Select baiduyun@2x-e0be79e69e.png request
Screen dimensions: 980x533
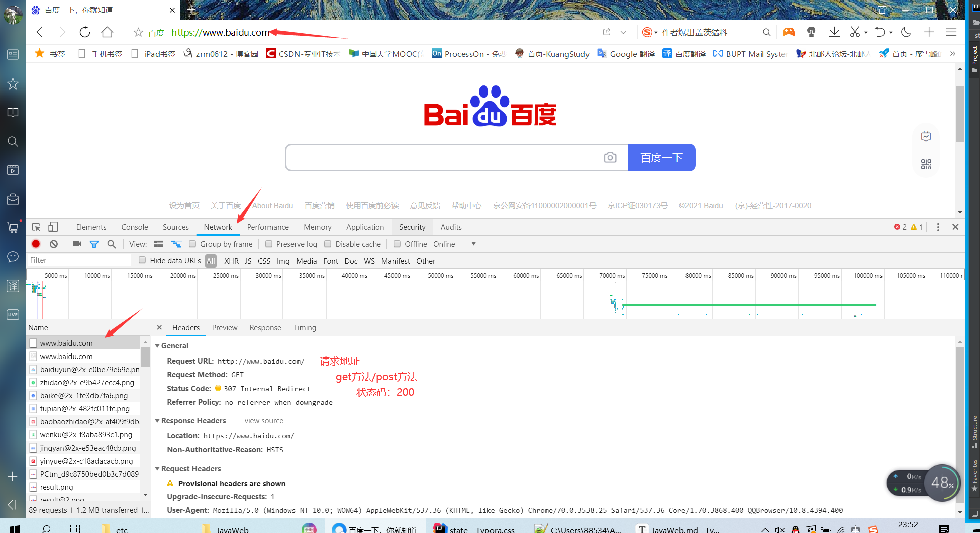click(84, 370)
